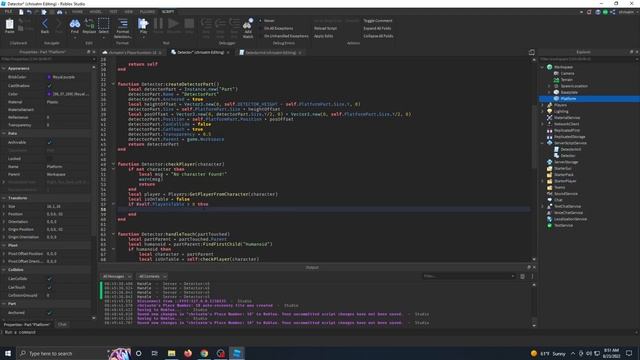Click Collapse All Folds

(x=378, y=36)
